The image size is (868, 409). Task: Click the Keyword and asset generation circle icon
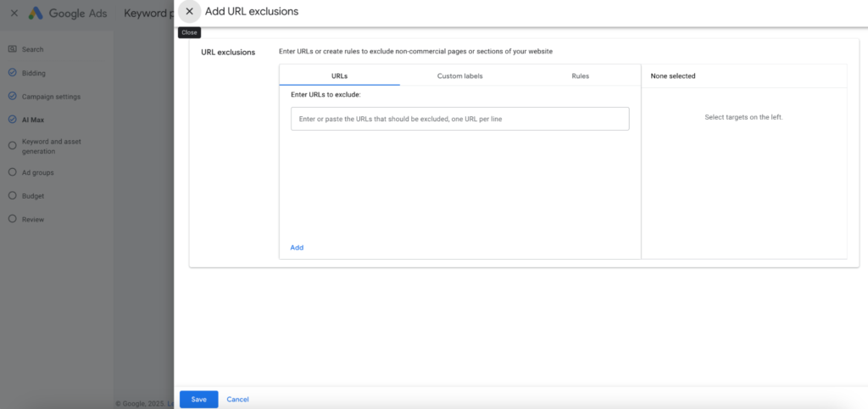12,145
